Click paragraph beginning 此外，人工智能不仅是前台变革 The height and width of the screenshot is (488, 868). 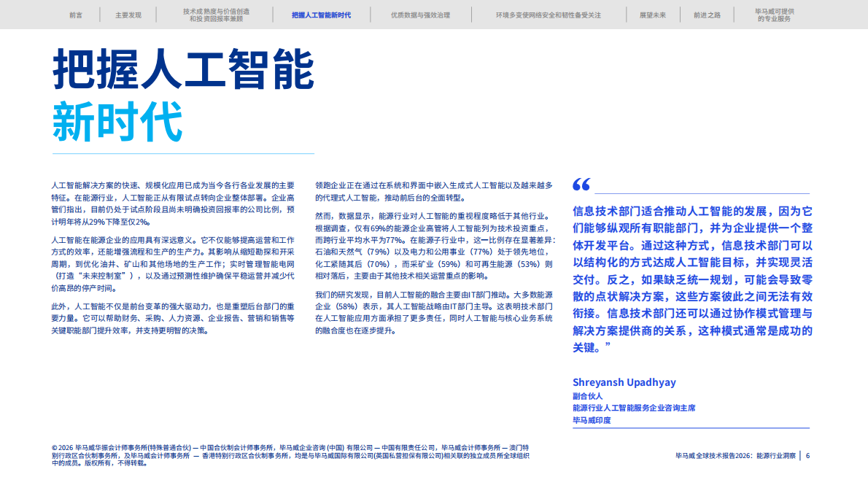[173, 318]
